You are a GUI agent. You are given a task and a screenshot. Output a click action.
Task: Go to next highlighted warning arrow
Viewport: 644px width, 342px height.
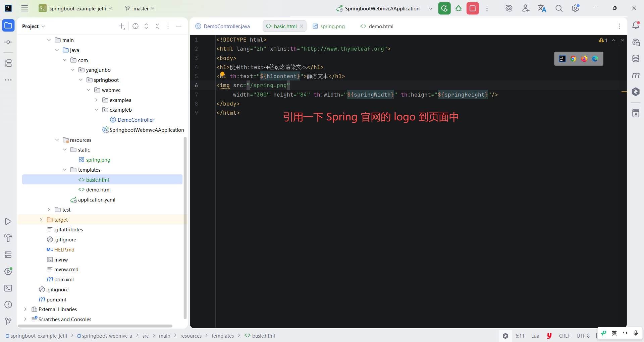coord(623,40)
